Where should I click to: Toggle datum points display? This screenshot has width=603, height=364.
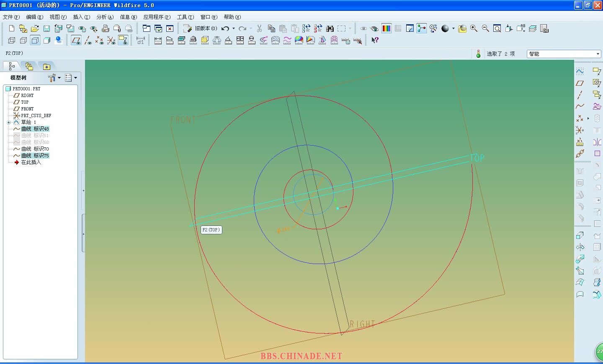pos(99,40)
